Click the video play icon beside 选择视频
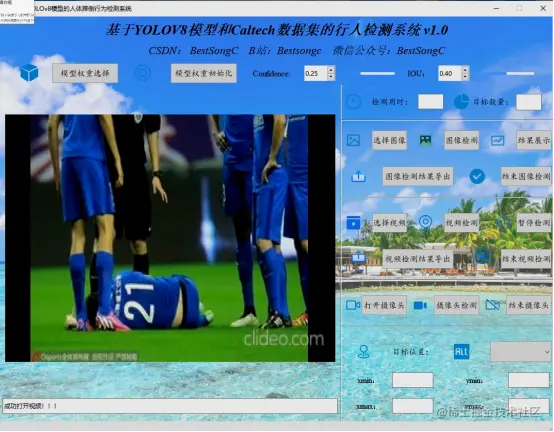This screenshot has height=432, width=554. click(353, 223)
